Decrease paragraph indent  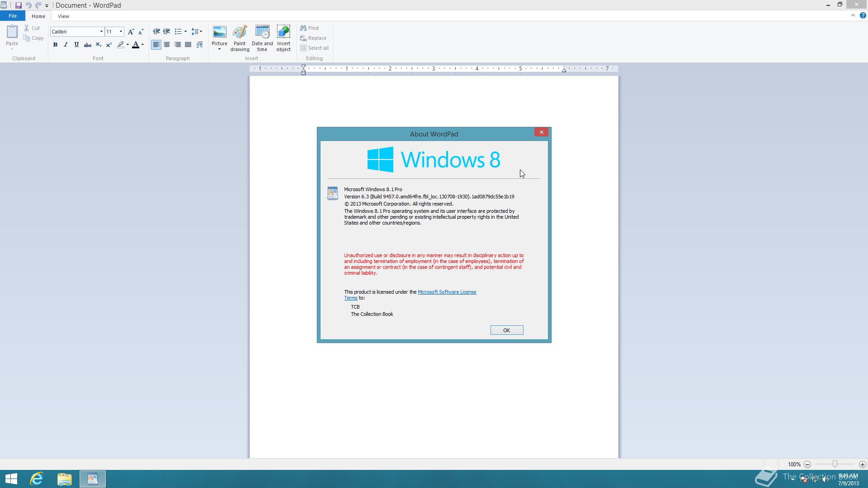156,32
